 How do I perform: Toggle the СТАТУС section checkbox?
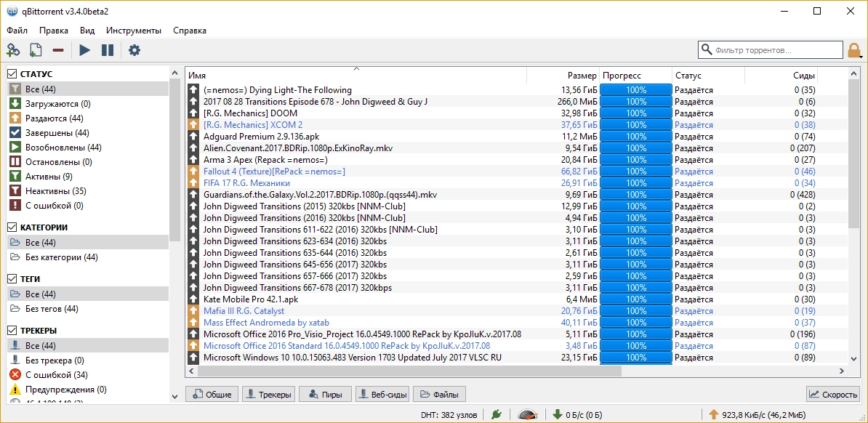tap(12, 73)
